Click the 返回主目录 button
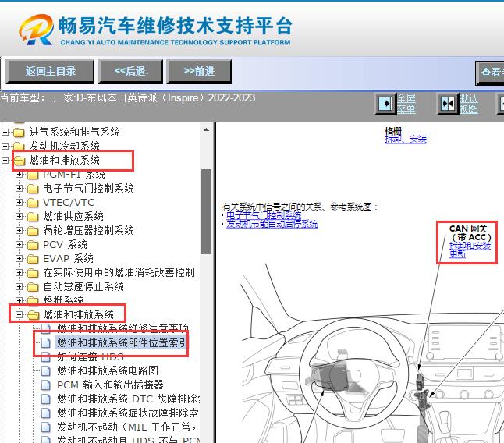Image resolution: width=504 pixels, height=443 pixels. (x=50, y=71)
